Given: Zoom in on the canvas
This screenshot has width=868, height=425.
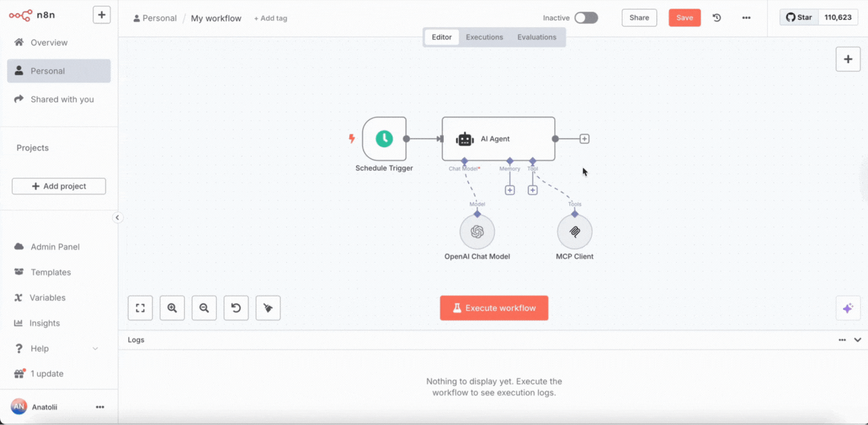Looking at the screenshot, I should [172, 308].
